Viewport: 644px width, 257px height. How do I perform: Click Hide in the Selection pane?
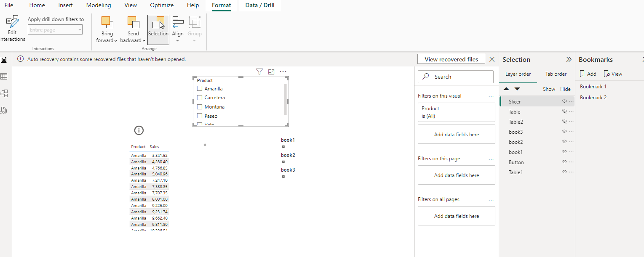(565, 89)
